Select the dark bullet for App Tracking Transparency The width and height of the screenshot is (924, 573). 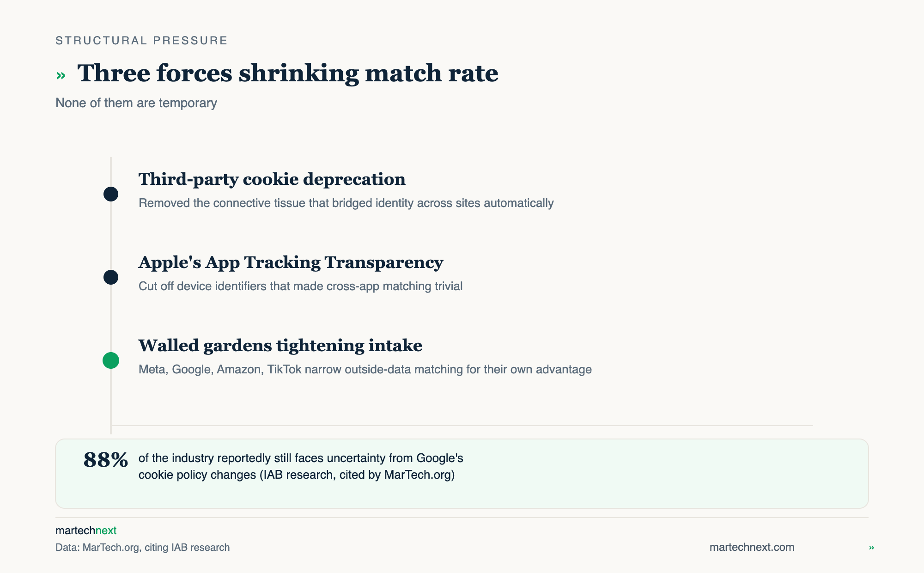pyautogui.click(x=111, y=277)
